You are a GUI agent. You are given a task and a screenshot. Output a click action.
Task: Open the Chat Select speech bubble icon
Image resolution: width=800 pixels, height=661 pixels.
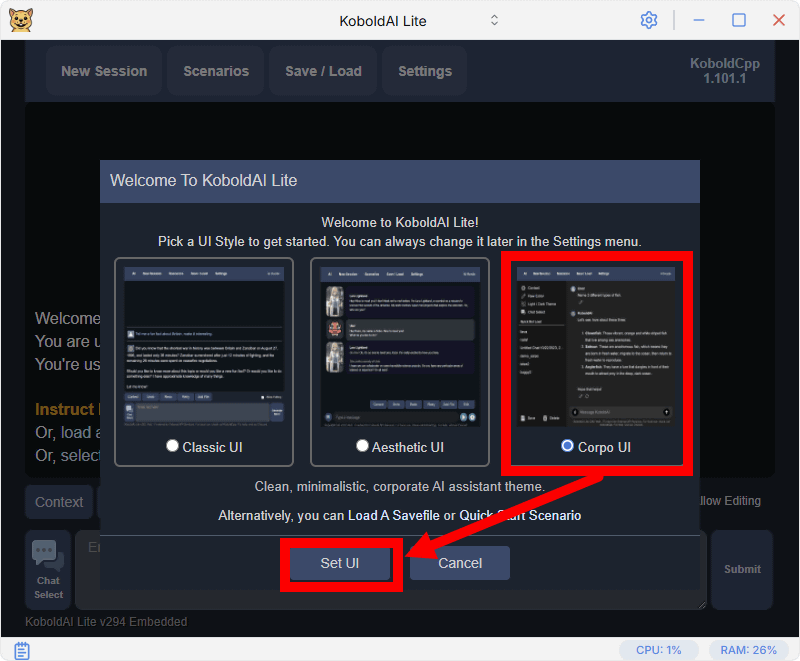(48, 553)
